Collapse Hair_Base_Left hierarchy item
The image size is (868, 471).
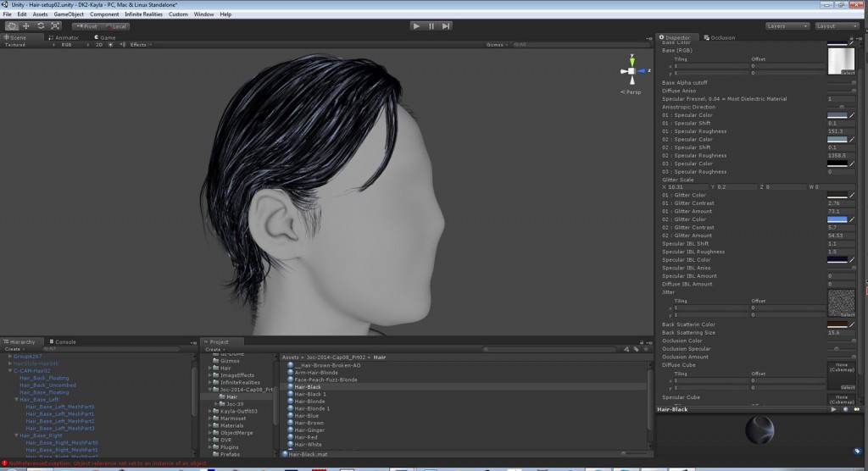coord(17,400)
